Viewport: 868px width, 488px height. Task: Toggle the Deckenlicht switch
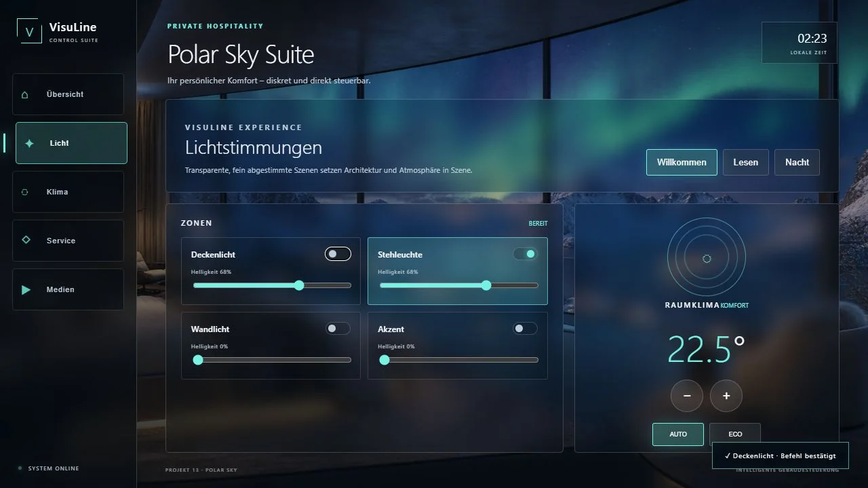click(338, 254)
